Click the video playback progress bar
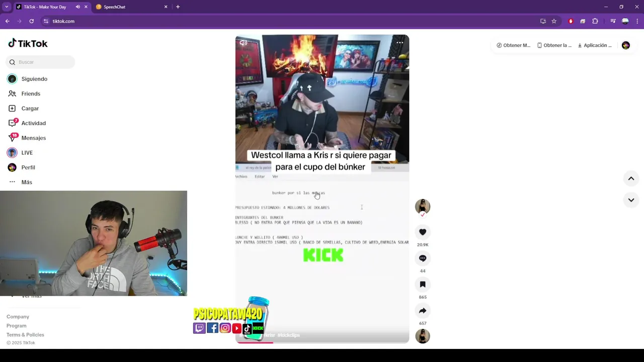The width and height of the screenshot is (644, 362). point(322,342)
